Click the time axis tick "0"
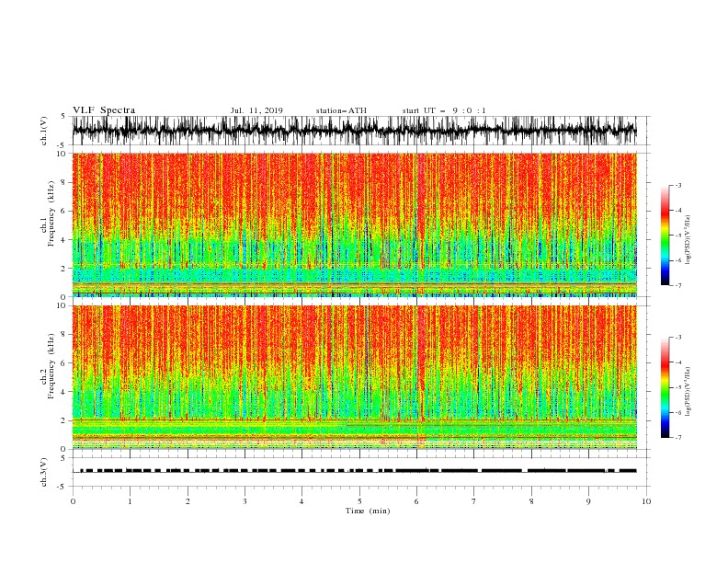This screenshot has height=563, width=728. [x=73, y=501]
